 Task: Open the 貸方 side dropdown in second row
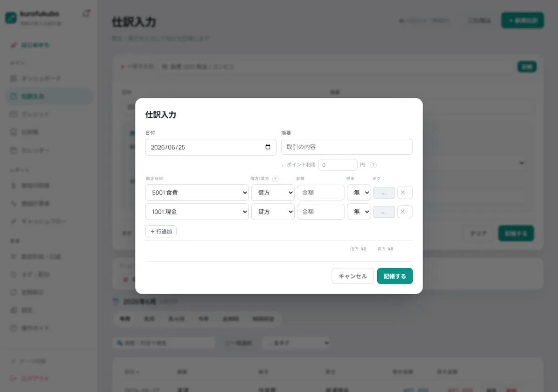(273, 212)
